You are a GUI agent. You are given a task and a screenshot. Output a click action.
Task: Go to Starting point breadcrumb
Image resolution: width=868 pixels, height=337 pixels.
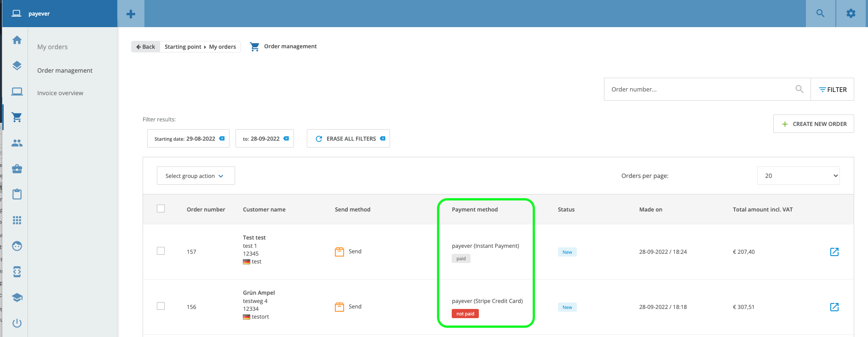(x=183, y=47)
